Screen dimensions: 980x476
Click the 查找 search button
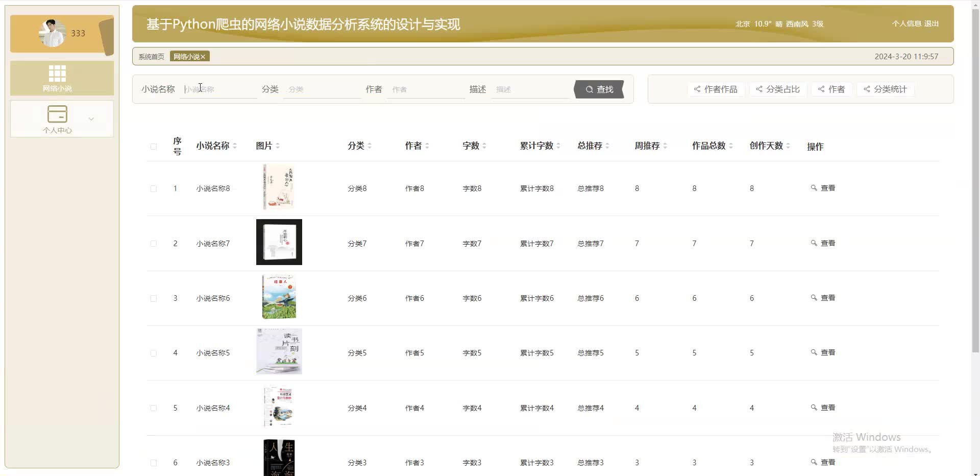[601, 89]
